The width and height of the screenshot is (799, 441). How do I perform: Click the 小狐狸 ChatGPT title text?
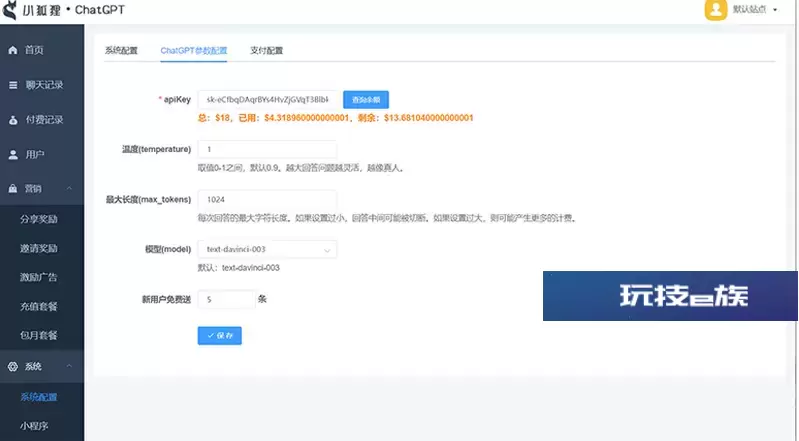pyautogui.click(x=73, y=10)
